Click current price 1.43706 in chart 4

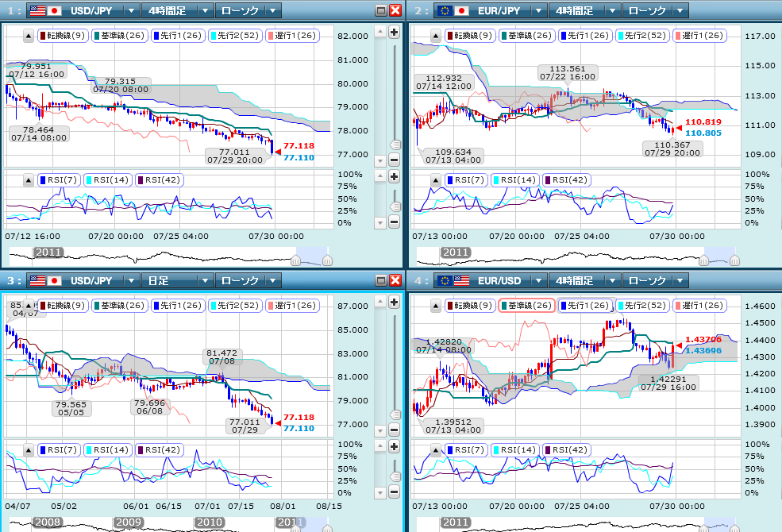coord(703,340)
